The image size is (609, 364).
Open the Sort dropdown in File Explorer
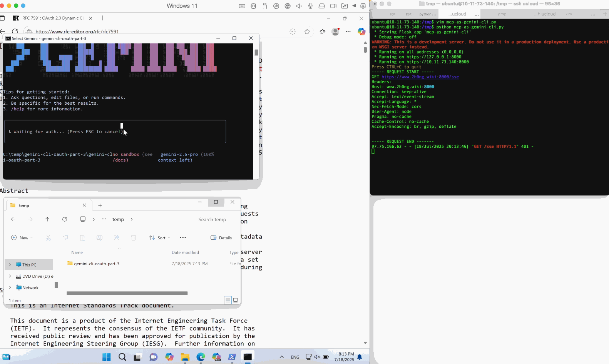tap(159, 238)
